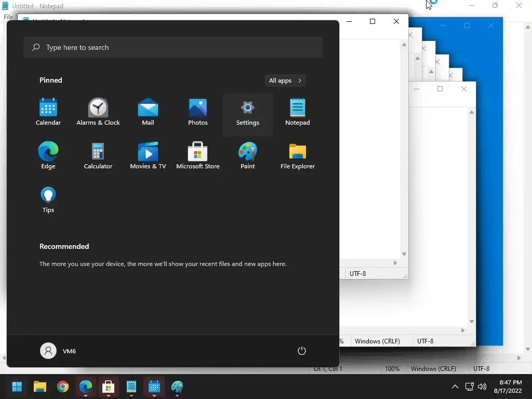Open the volume tray icon
The width and height of the screenshot is (532, 399).
[x=482, y=387]
